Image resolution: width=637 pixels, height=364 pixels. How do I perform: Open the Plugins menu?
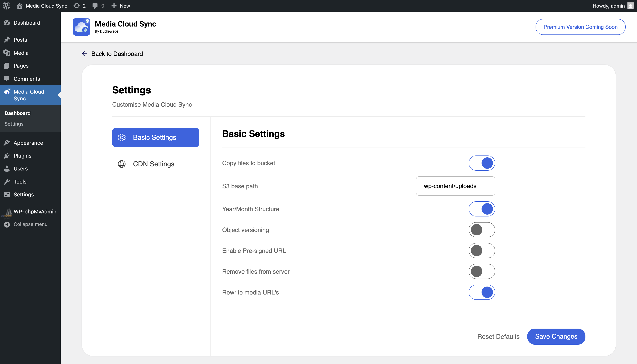(30, 156)
